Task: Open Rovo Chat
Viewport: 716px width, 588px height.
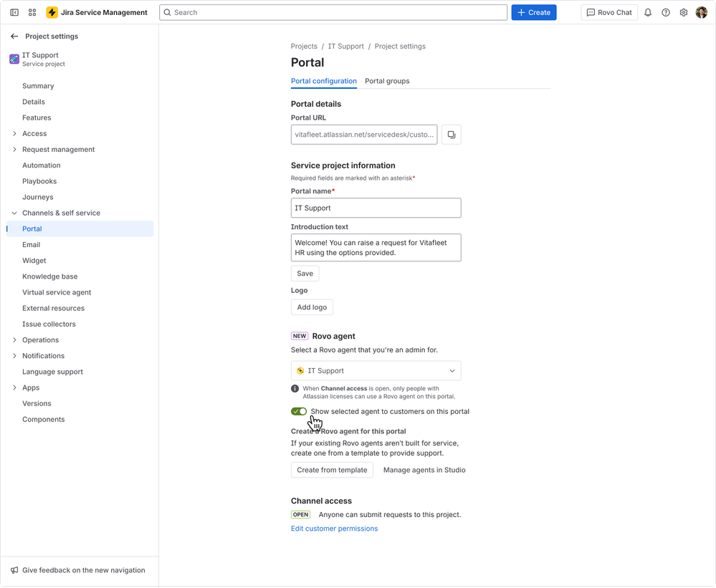Action: click(x=609, y=12)
